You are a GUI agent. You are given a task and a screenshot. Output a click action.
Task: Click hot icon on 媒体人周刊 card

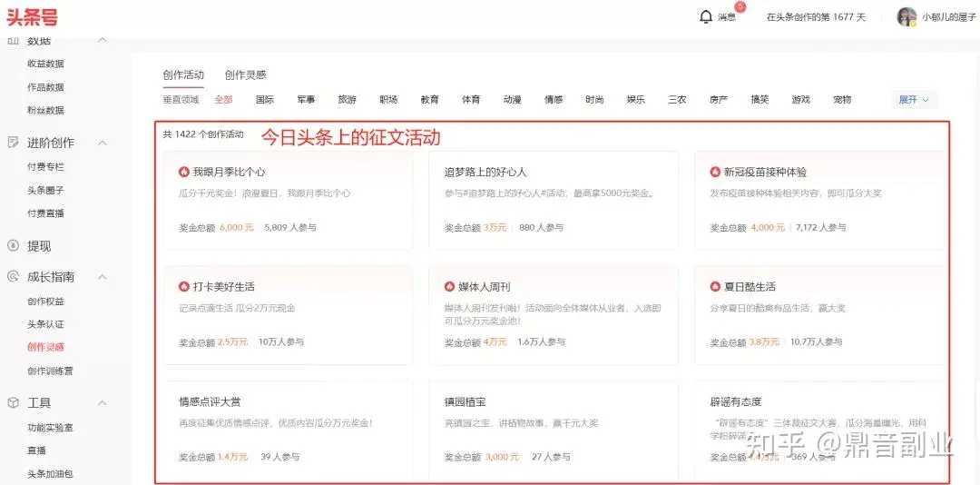tap(449, 287)
